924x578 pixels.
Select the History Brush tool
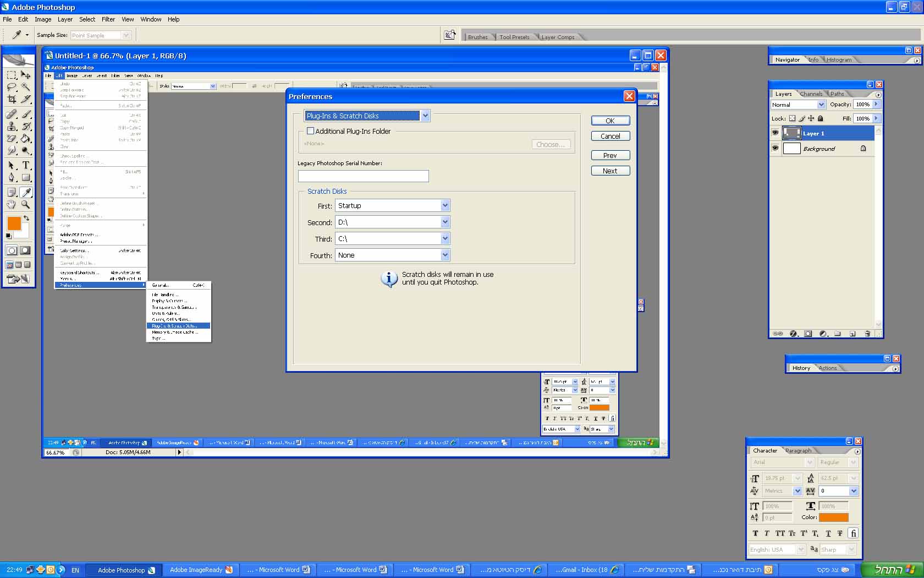pos(26,126)
